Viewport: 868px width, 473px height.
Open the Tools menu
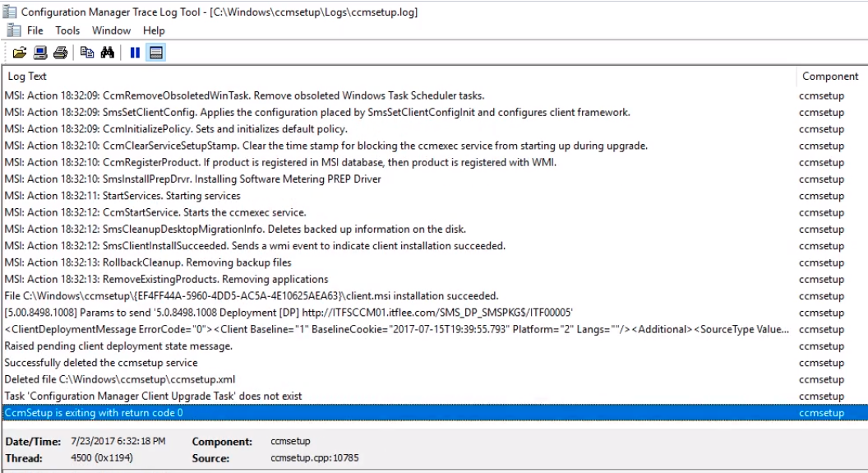click(x=67, y=30)
